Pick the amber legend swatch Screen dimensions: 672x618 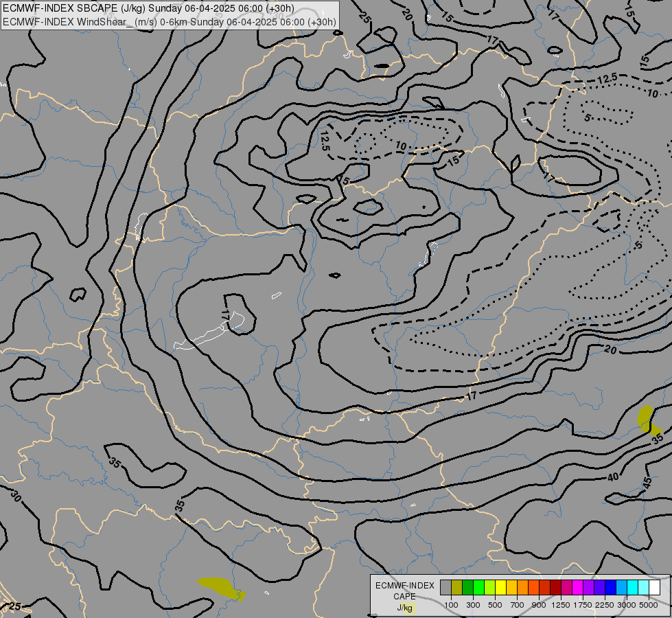pos(511,588)
